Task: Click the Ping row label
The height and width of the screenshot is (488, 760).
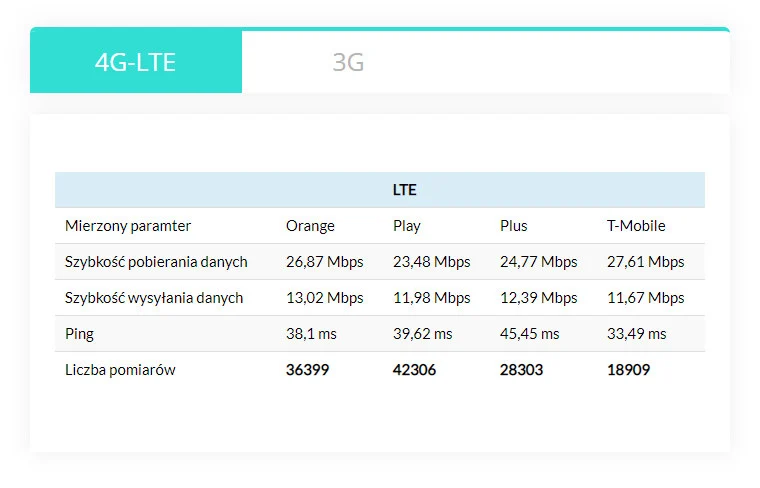Action: (x=80, y=334)
